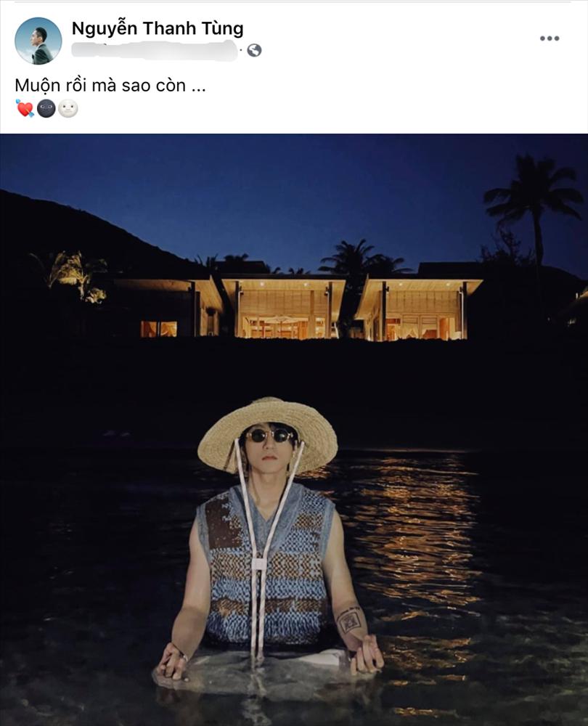Image resolution: width=588 pixels, height=726 pixels.
Task: Click the globe public audience icon
Action: pos(254,50)
